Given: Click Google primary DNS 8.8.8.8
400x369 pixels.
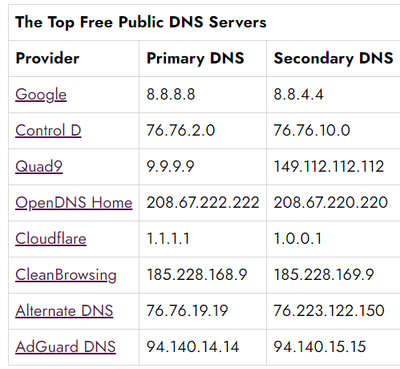Looking at the screenshot, I should click(x=171, y=94).
